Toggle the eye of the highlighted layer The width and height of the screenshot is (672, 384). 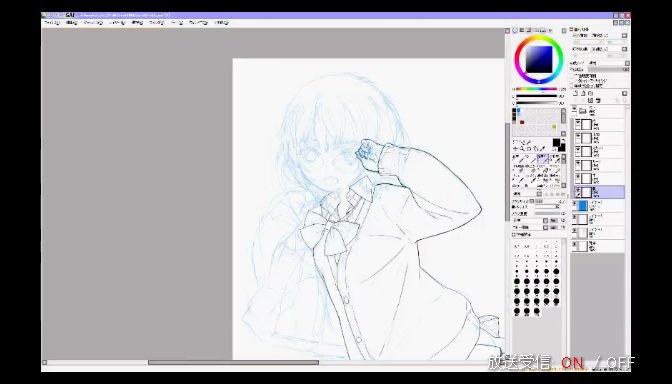click(578, 190)
